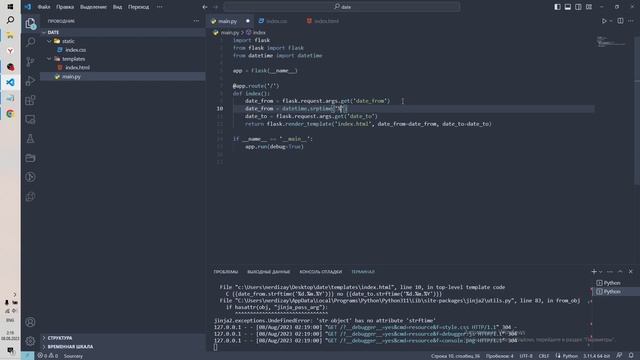The height and width of the screenshot is (360, 640).
Task: Go forward with title bar right arrow
Action: tap(216, 7)
